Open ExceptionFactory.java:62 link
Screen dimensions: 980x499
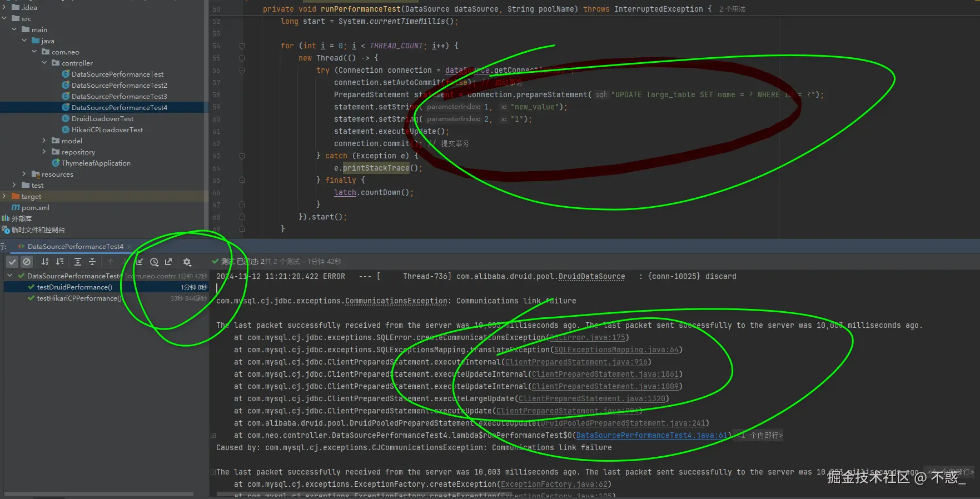pyautogui.click(x=554, y=484)
